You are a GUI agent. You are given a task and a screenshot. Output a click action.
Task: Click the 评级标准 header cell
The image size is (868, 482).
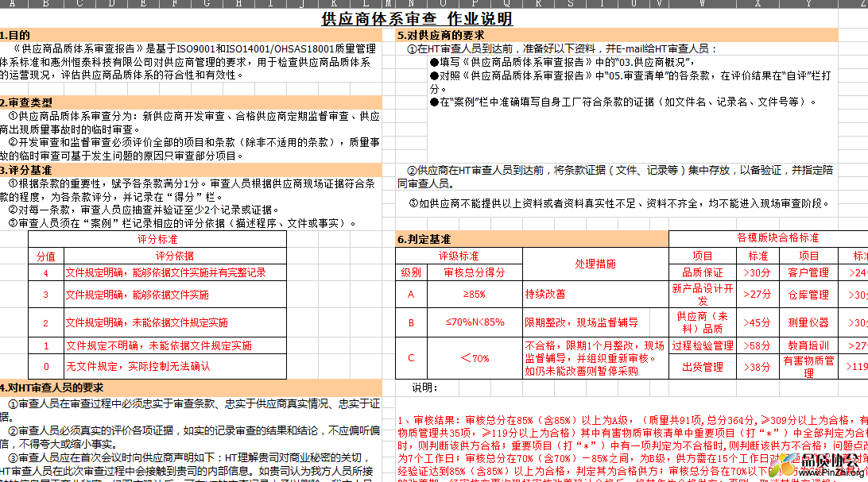459,256
